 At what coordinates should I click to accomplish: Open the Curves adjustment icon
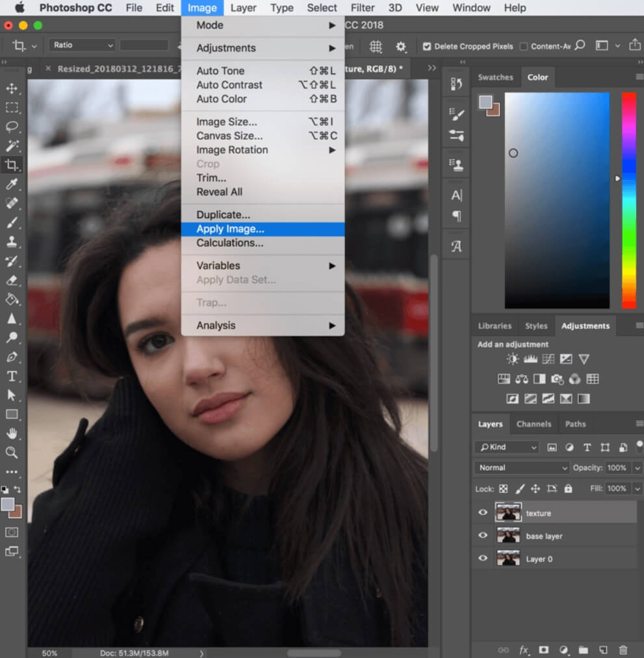[550, 358]
